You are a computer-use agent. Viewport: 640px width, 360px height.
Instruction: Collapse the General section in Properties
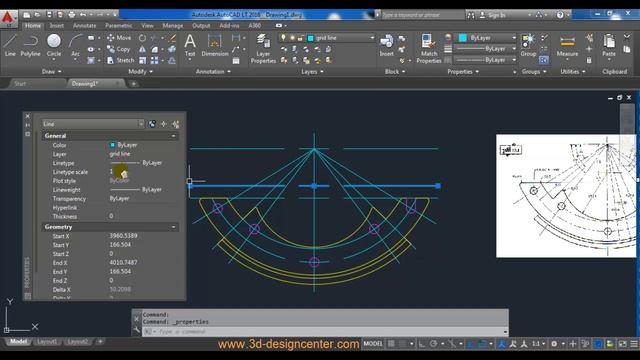[x=173, y=136]
